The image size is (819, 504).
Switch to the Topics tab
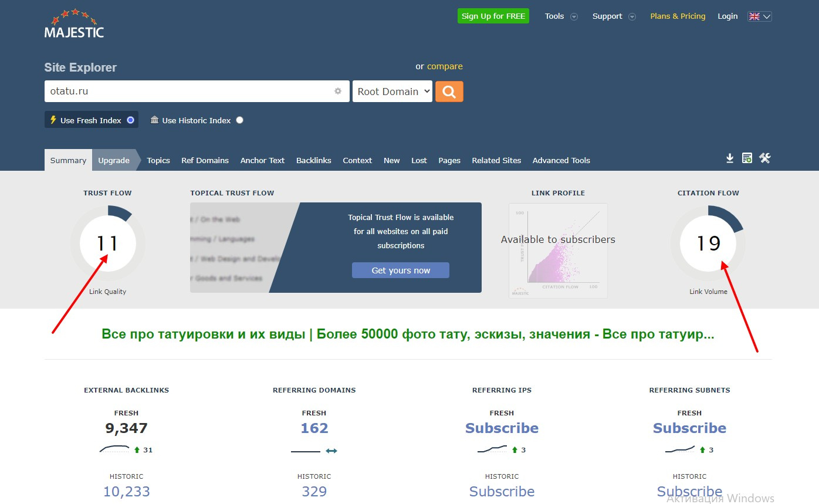click(x=158, y=160)
